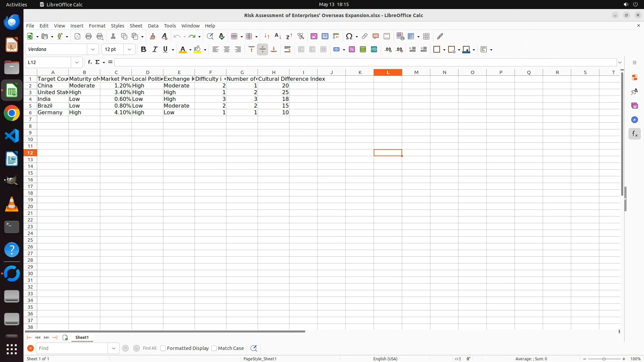Viewport: 644px width, 362px height.
Task: Click the Merge and Center Cells icon
Action: pyautogui.click(x=301, y=50)
